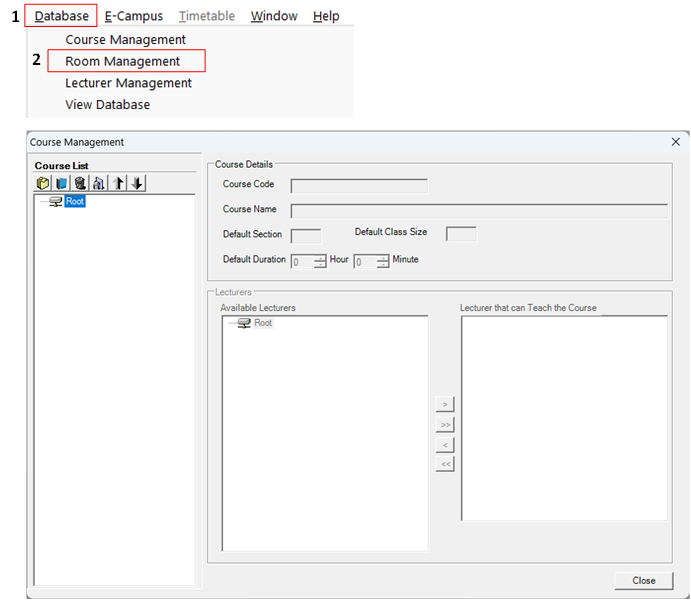This screenshot has width=691, height=601.
Task: Decrease Default Duration minute spinner
Action: point(383,265)
